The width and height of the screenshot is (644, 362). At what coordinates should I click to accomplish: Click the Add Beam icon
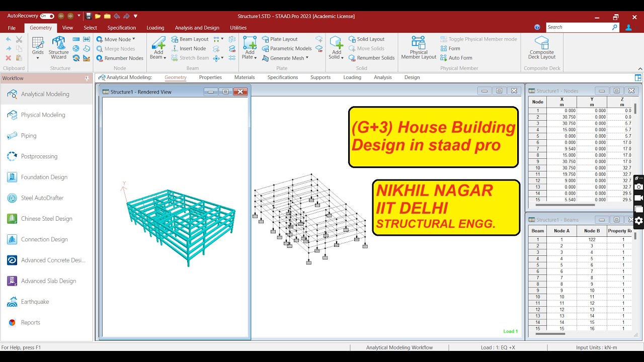coord(158,43)
